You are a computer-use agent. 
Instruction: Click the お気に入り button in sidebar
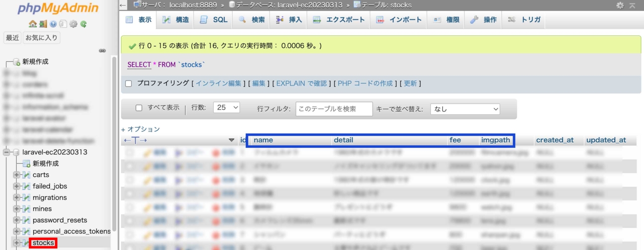coord(42,38)
